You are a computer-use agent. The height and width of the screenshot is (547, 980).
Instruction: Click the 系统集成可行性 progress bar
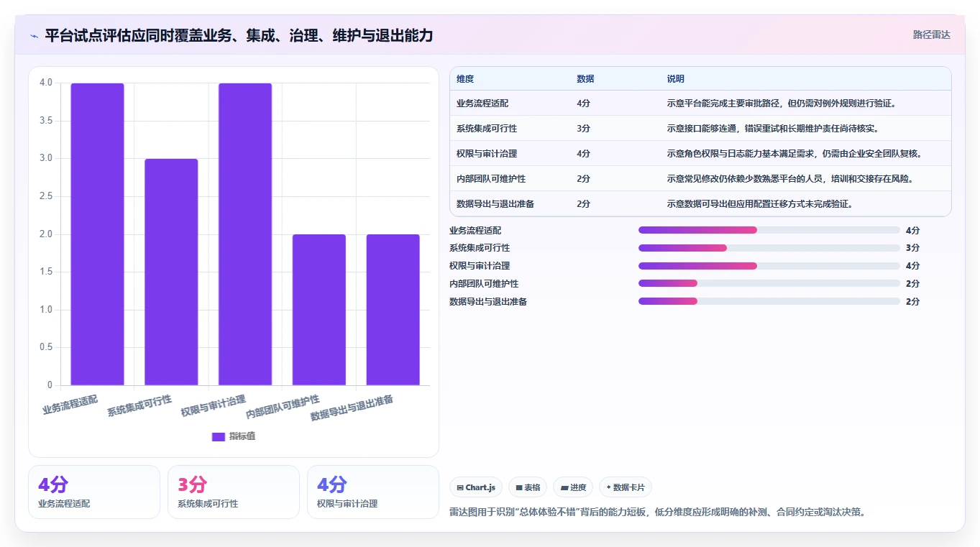[x=769, y=248]
